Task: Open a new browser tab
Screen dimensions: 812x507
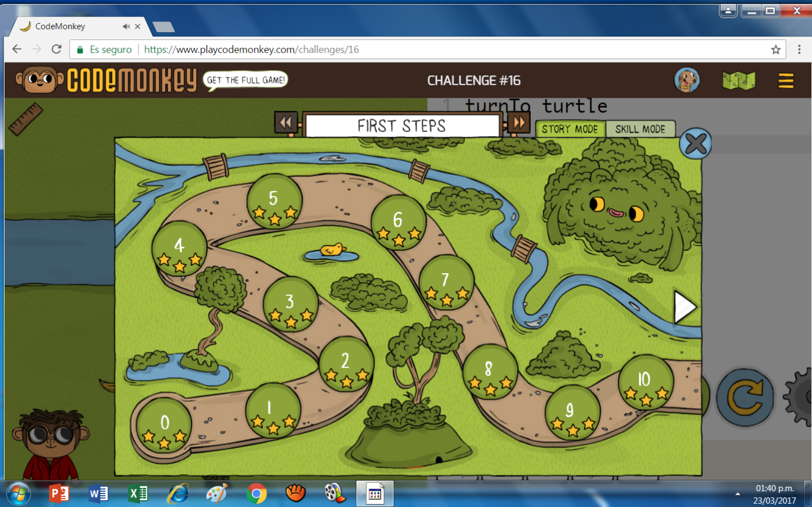Action: (163, 27)
